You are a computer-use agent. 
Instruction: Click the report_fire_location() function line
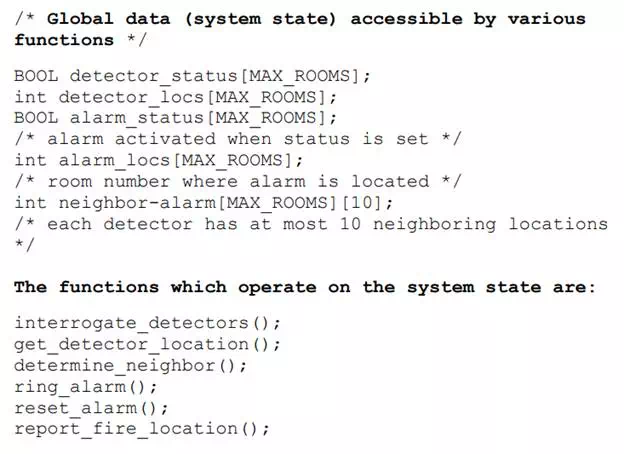coord(142,429)
